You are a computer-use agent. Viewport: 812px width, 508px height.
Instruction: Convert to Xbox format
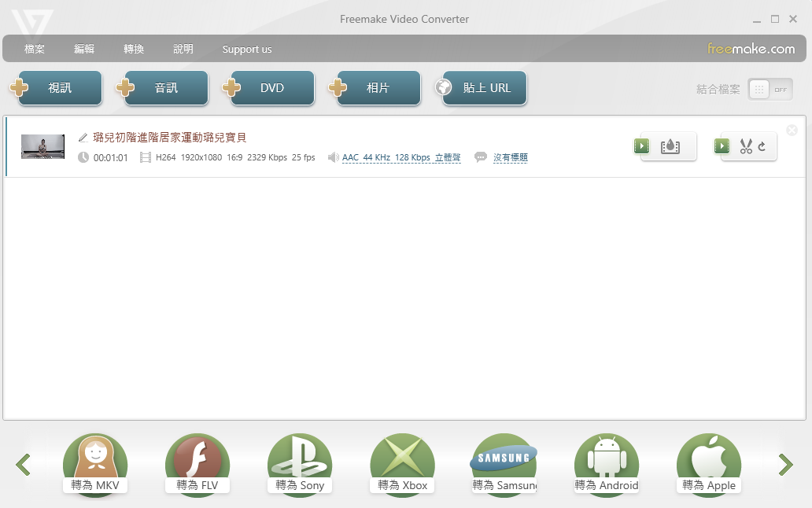(402, 465)
